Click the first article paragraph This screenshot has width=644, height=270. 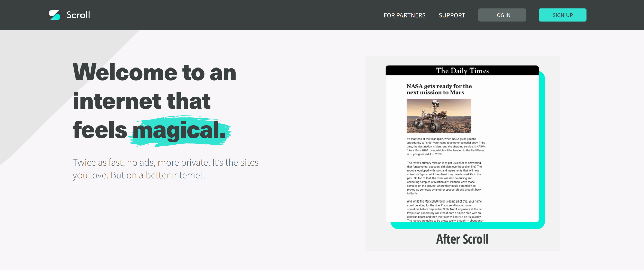pos(445,146)
